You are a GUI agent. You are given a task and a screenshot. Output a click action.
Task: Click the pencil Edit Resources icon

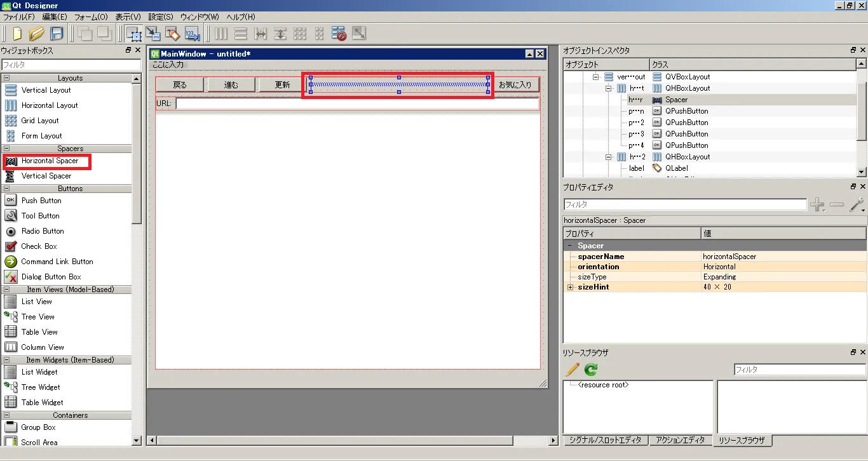(573, 369)
